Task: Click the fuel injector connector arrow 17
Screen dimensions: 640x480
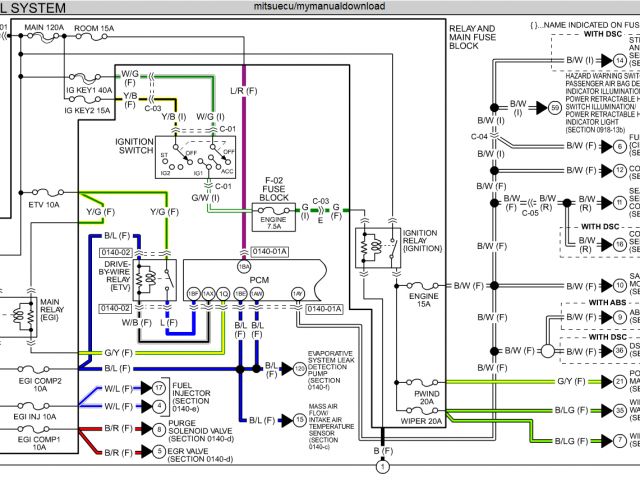Action: [158, 388]
